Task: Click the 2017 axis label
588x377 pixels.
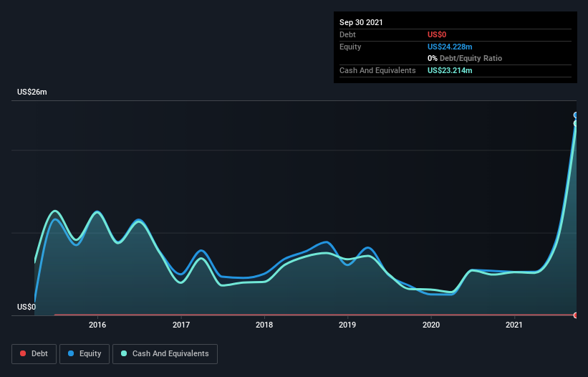Action: pyautogui.click(x=181, y=325)
